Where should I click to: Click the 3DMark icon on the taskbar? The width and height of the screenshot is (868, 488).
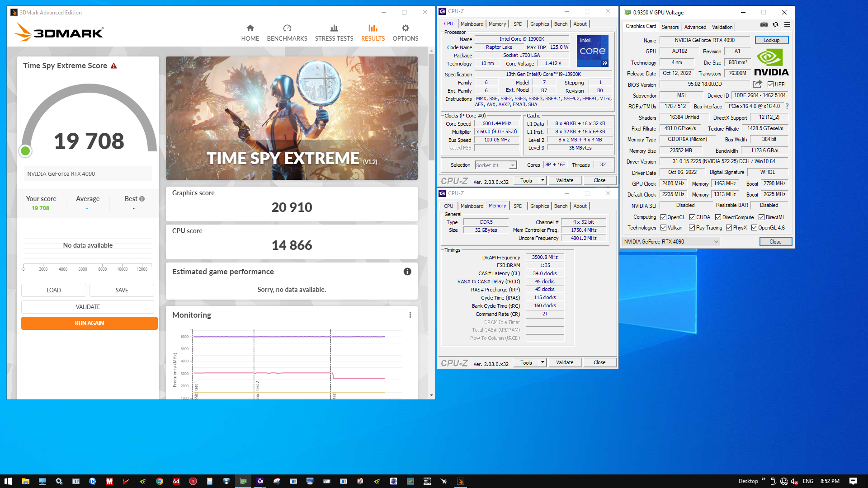[461, 481]
